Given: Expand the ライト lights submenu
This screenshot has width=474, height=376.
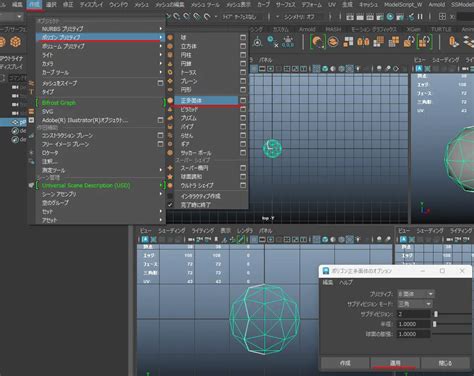Looking at the screenshot, I should pos(100,55).
